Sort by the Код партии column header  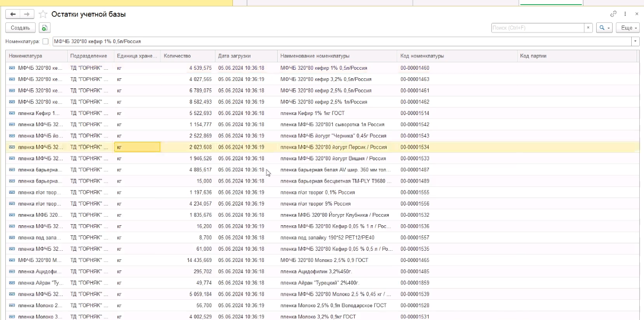click(x=577, y=56)
